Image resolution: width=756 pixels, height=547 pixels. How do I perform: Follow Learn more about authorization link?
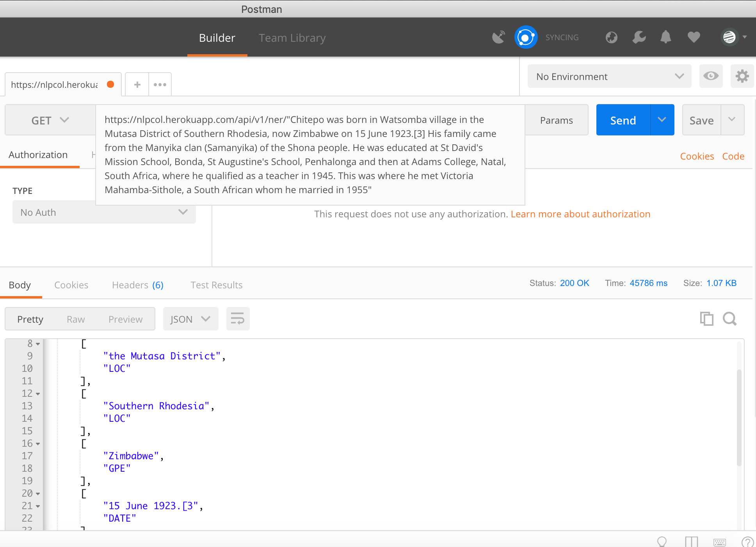coord(580,214)
